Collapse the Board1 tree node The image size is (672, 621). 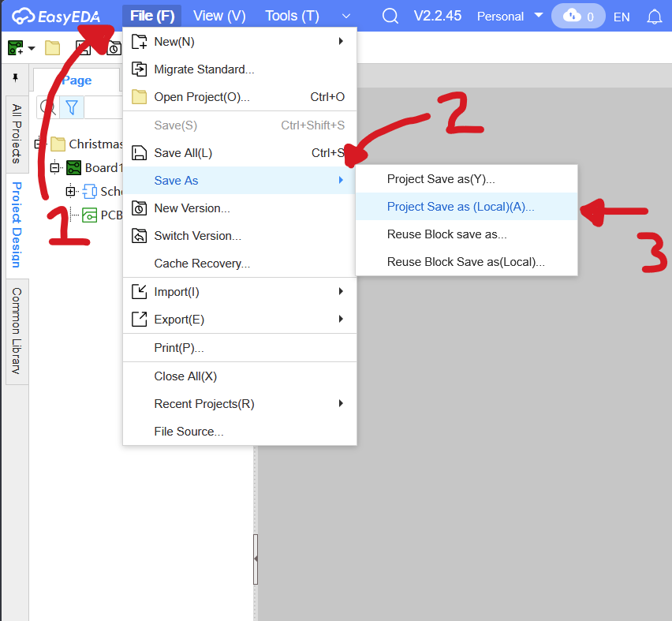[x=54, y=167]
